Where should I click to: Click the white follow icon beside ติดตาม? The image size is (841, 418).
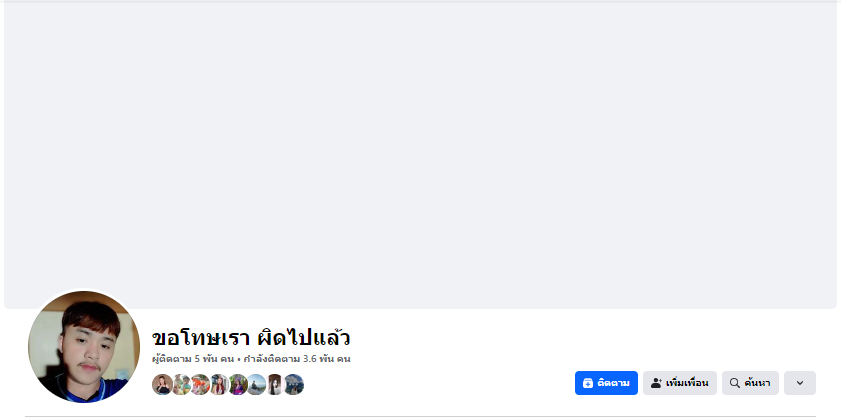pyautogui.click(x=588, y=383)
